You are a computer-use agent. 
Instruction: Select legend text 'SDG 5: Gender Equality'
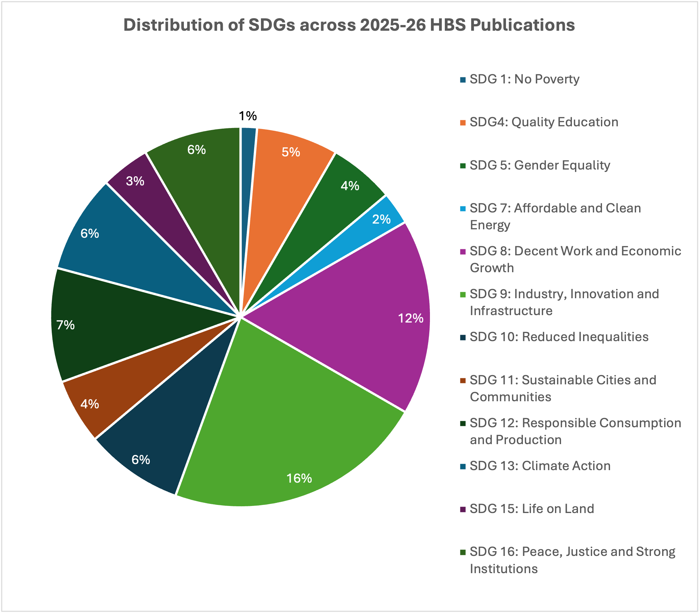[540, 165]
